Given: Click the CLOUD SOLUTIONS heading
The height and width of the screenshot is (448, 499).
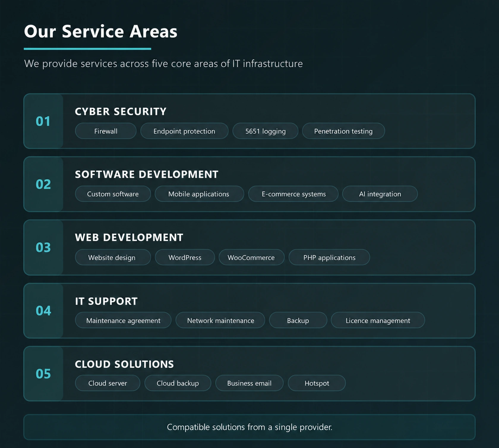Looking at the screenshot, I should [124, 364].
